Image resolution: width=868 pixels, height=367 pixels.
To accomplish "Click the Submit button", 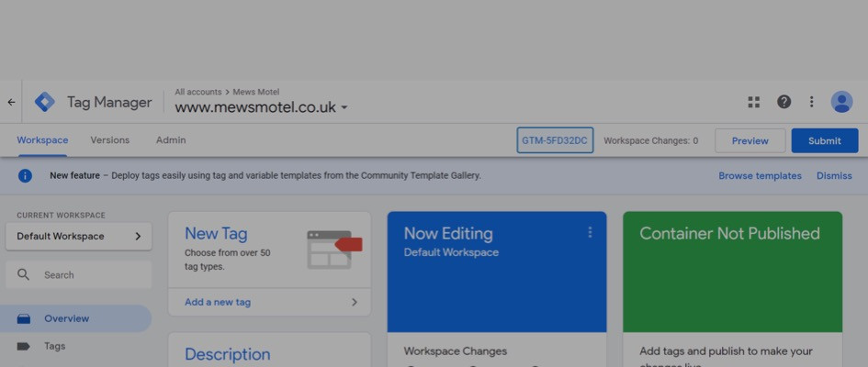I will tap(825, 141).
